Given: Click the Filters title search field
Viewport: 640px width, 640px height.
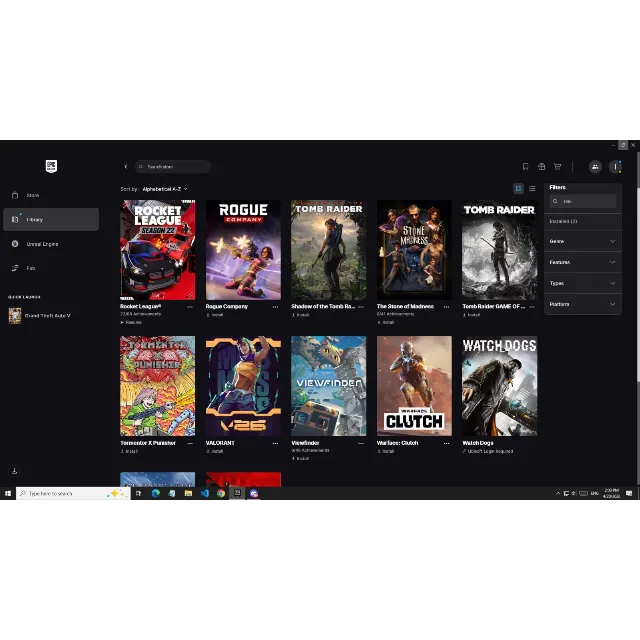Looking at the screenshot, I should (x=582, y=201).
